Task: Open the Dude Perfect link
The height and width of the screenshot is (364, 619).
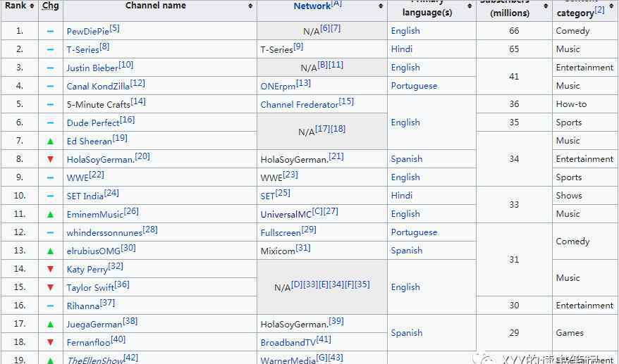Action: click(x=93, y=123)
